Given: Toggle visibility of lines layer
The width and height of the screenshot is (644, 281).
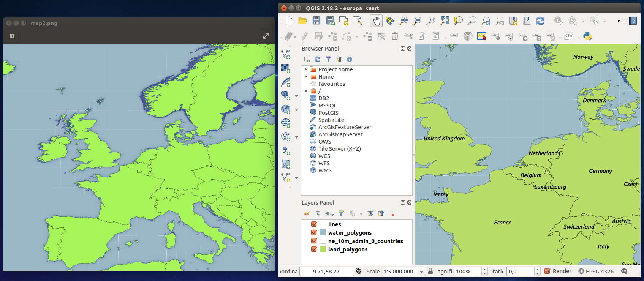Looking at the screenshot, I should click(x=314, y=224).
